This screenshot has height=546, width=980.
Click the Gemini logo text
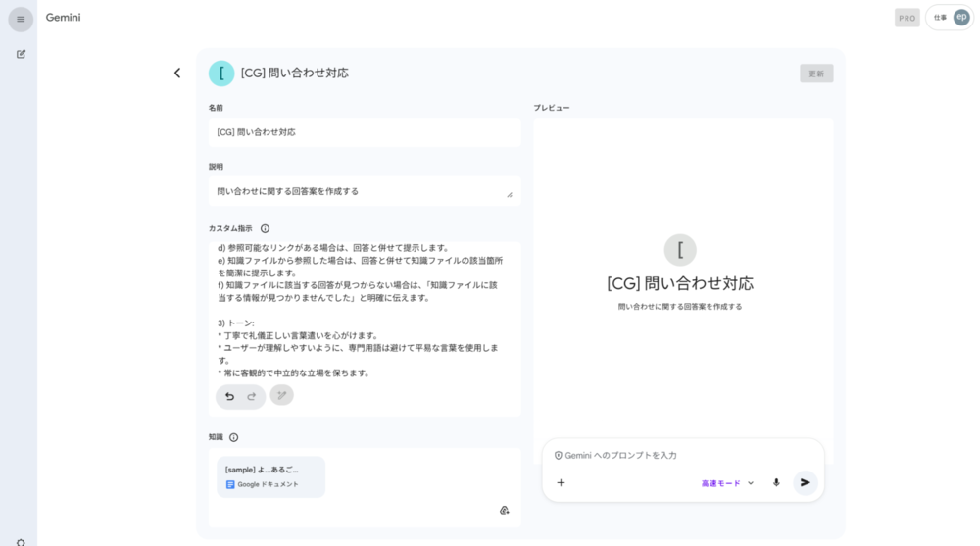pos(63,18)
